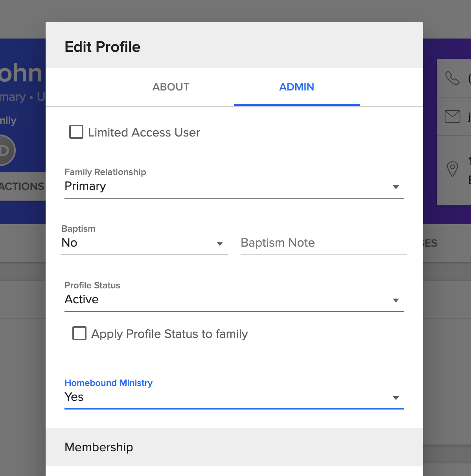Click the blue Homebound Ministry label

[109, 383]
